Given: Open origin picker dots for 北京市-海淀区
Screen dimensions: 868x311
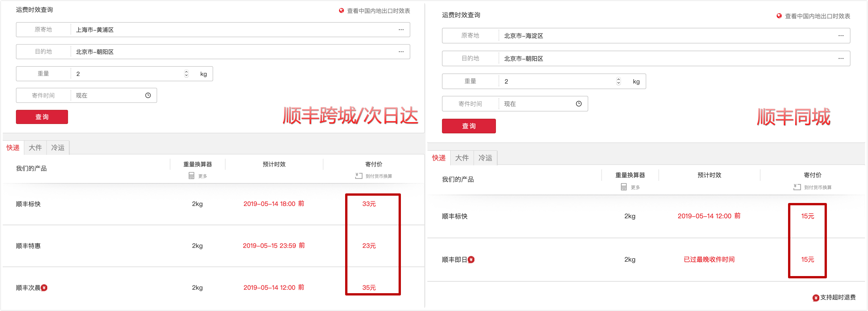Looking at the screenshot, I should 841,36.
